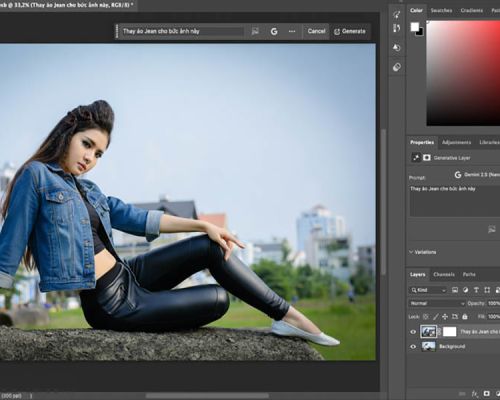Select the "Thay áo Jean" layer name
500x400 pixels.
pos(480,332)
